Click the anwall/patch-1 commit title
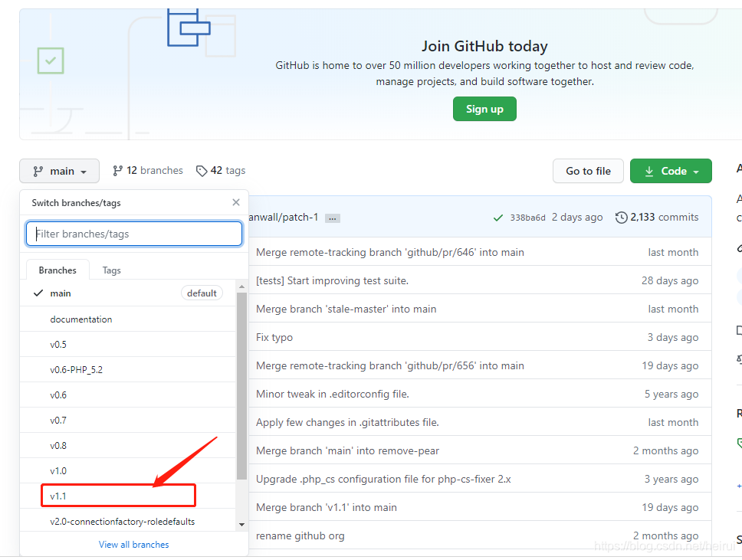 point(284,217)
